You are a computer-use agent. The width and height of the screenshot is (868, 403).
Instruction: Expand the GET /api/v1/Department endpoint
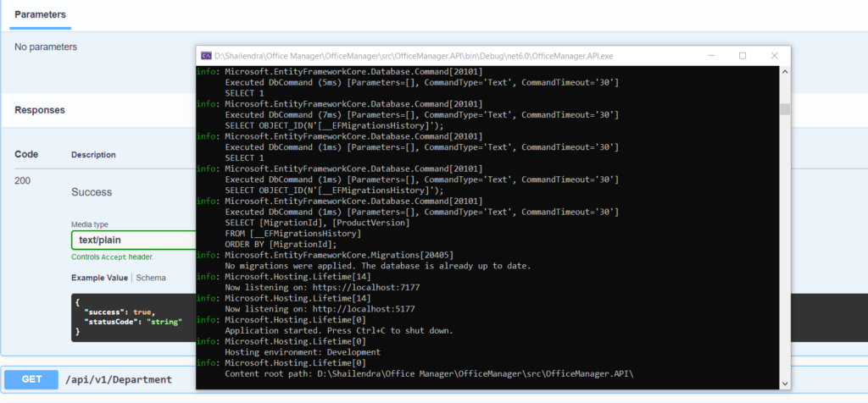click(119, 379)
